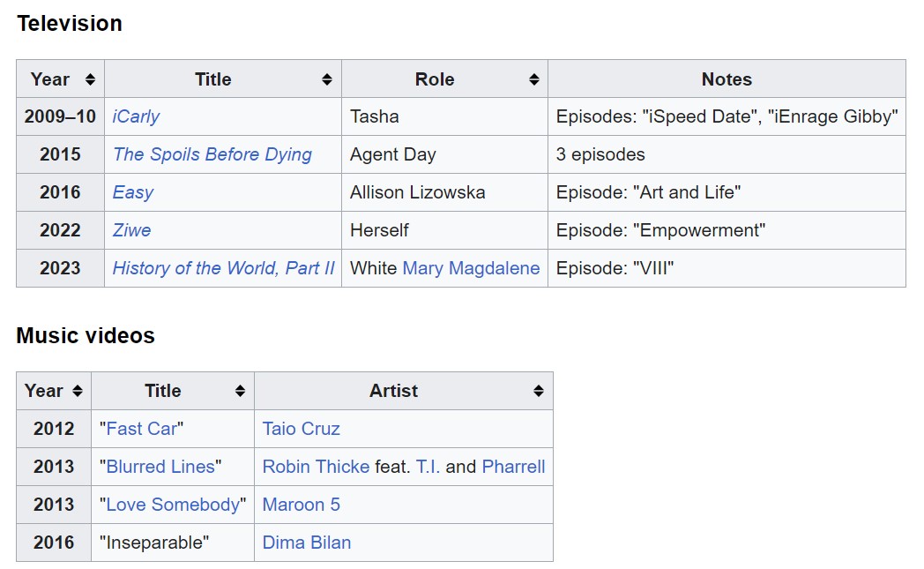Viewport: 924px width, 569px height.
Task: Sort Television table by Year arrows
Action: (x=90, y=79)
